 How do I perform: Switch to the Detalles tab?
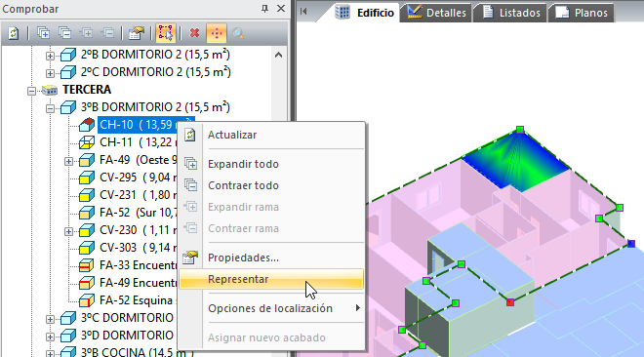click(x=437, y=13)
